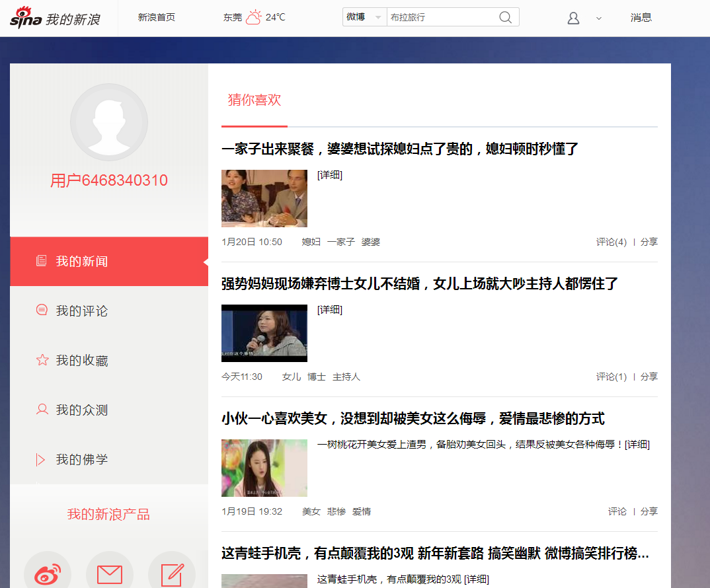Click the default user avatar picture

click(x=109, y=122)
